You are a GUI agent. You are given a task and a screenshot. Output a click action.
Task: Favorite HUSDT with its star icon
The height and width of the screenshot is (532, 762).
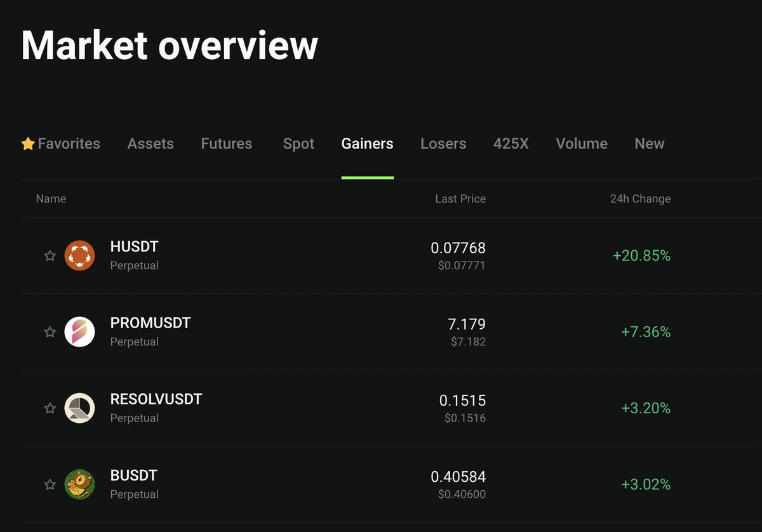point(50,256)
